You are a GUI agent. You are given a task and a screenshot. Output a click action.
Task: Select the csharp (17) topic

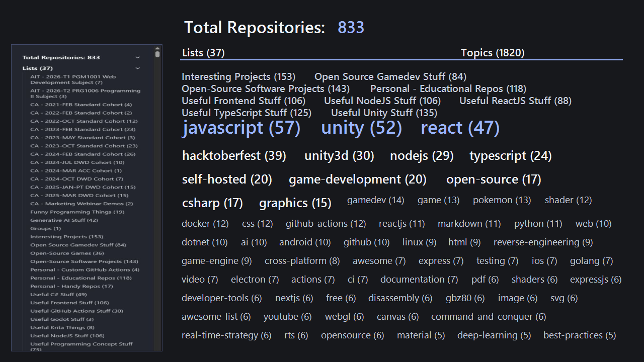[x=212, y=203]
